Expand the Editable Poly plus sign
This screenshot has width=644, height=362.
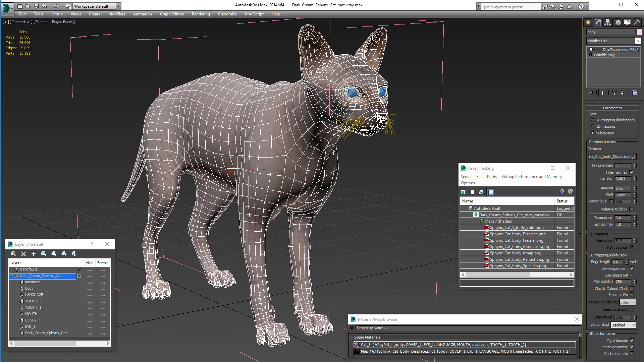pyautogui.click(x=591, y=55)
